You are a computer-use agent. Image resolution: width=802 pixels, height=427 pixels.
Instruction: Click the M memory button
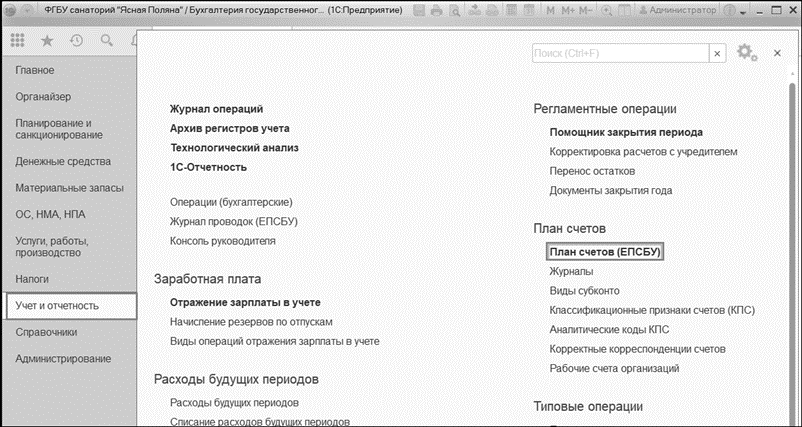pyautogui.click(x=550, y=10)
